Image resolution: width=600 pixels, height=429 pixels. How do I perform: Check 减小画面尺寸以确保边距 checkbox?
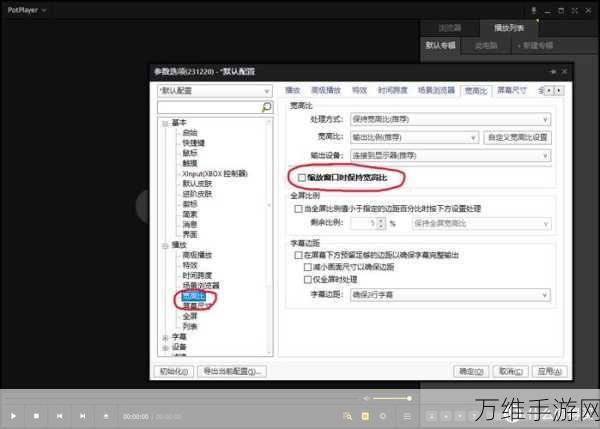point(308,267)
